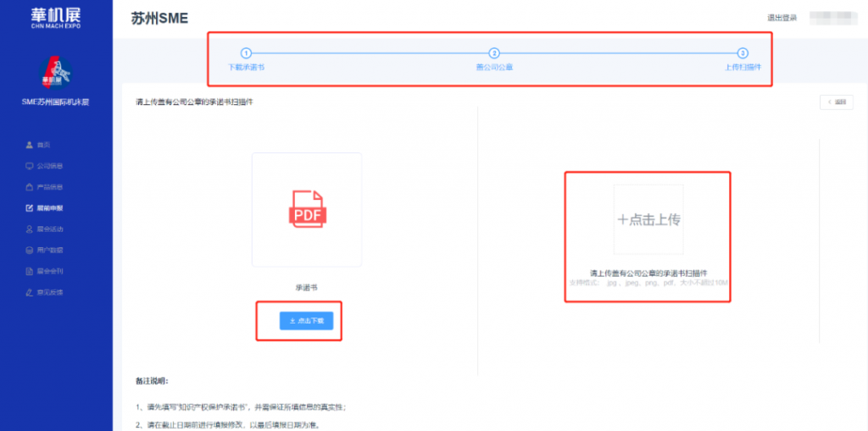Click step circle 3 in the progress bar
Viewport: 868px width, 431px height.
click(x=743, y=53)
